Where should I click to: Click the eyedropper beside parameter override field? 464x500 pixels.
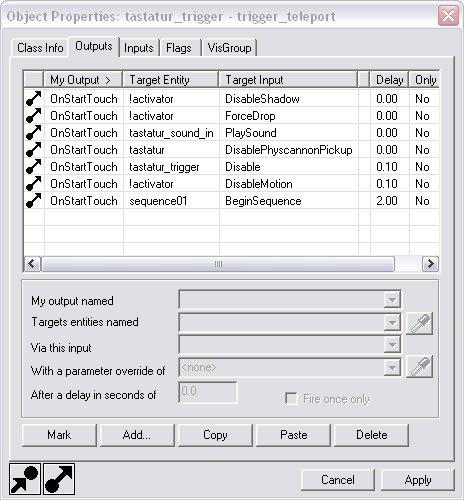(x=419, y=367)
